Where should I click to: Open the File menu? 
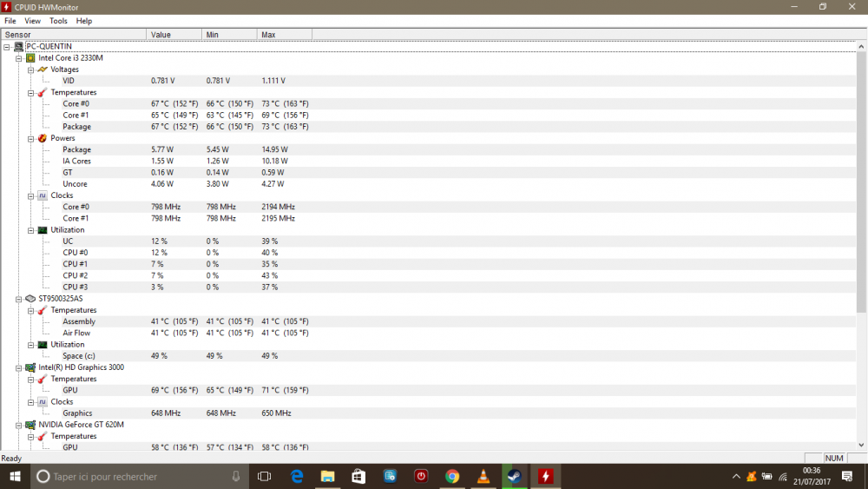tap(10, 21)
